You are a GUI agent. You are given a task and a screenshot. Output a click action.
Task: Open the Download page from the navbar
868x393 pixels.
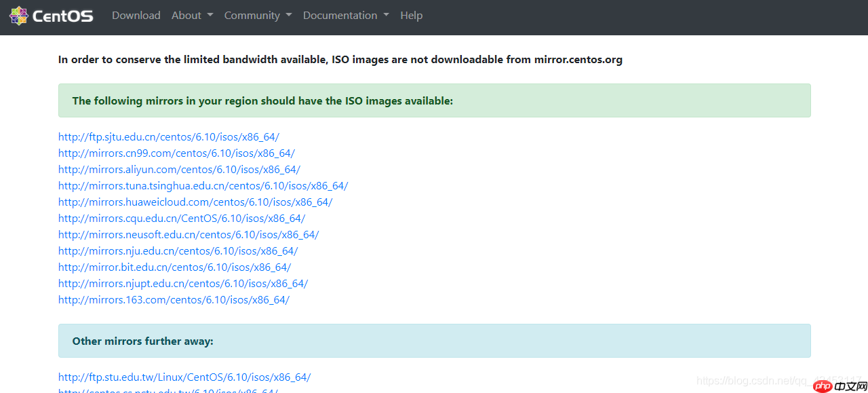pyautogui.click(x=136, y=16)
